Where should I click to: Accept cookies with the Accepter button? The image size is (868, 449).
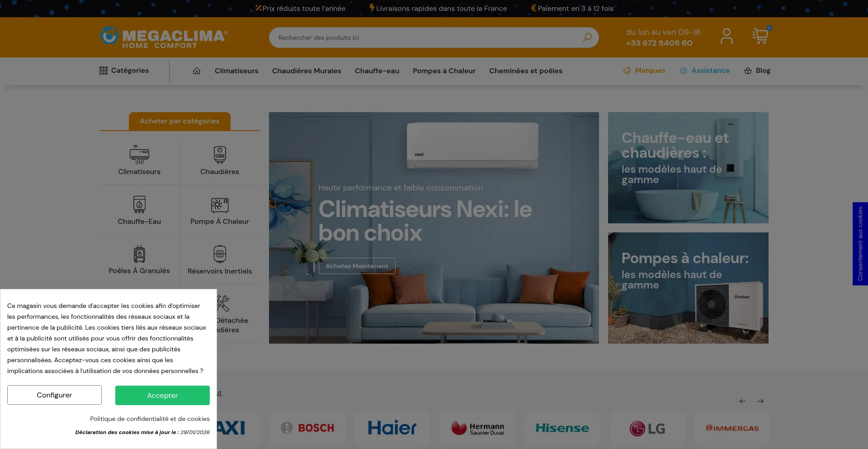coord(162,396)
